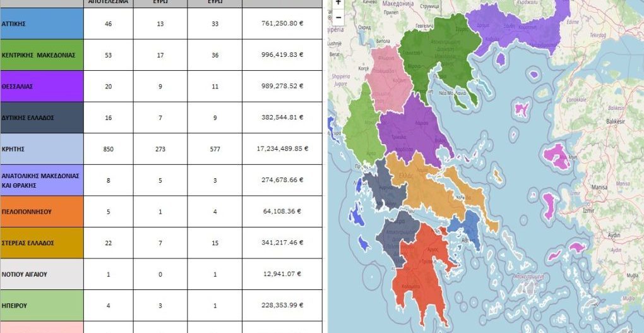Click the orange ΠΕΛΟΠΟΝΝΗΣΟΥ legend cell
Screen dimensions: 644x333
(42, 212)
